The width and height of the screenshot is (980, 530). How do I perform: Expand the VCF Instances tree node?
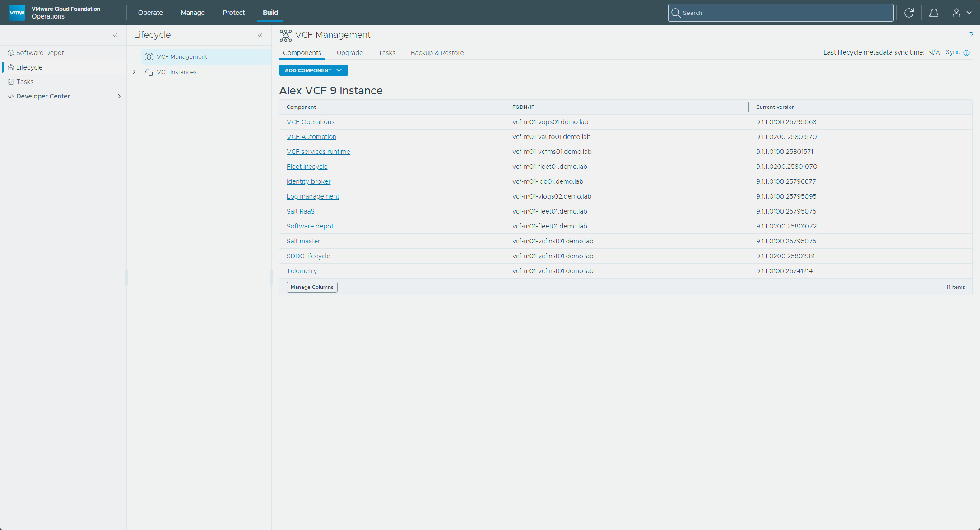tap(134, 72)
